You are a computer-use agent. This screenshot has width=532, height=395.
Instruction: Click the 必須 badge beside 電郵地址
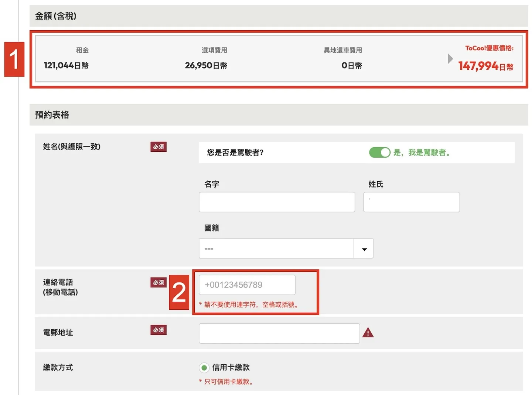point(158,330)
